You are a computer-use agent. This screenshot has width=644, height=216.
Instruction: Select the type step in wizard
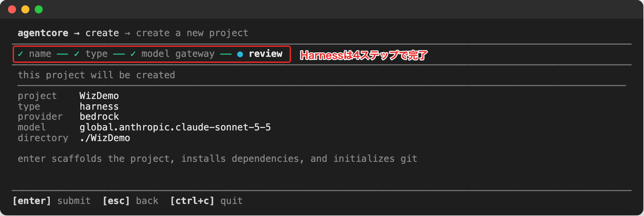point(96,54)
